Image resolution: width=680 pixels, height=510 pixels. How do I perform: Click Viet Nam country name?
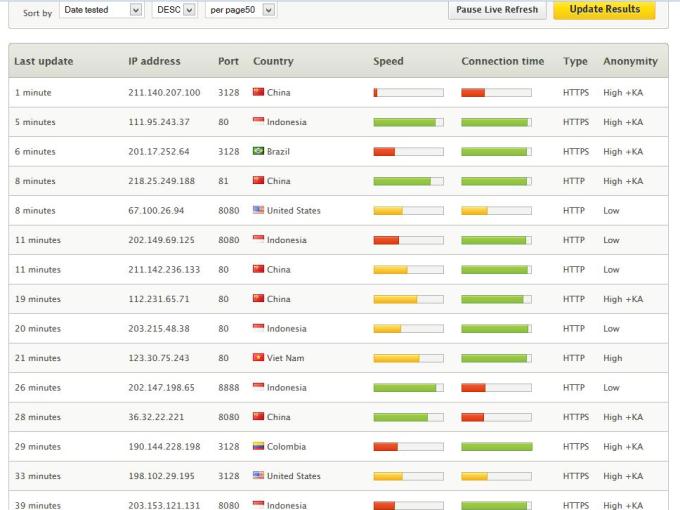(285, 358)
